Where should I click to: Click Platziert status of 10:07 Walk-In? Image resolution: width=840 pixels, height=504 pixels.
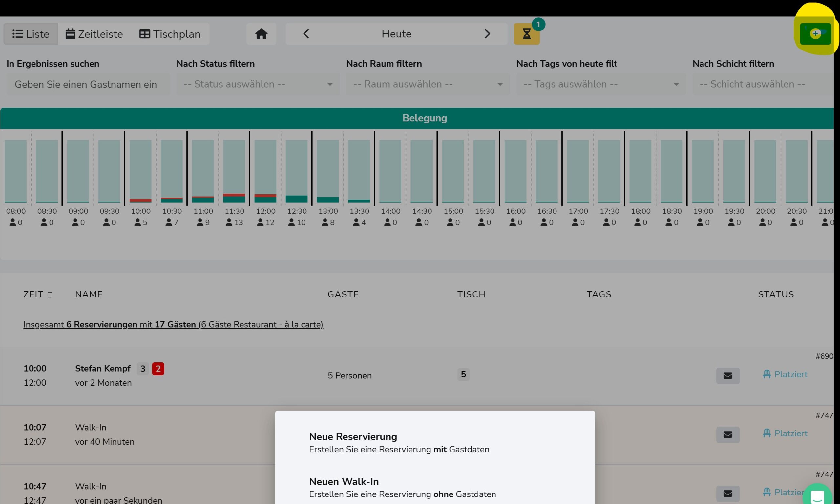785,433
